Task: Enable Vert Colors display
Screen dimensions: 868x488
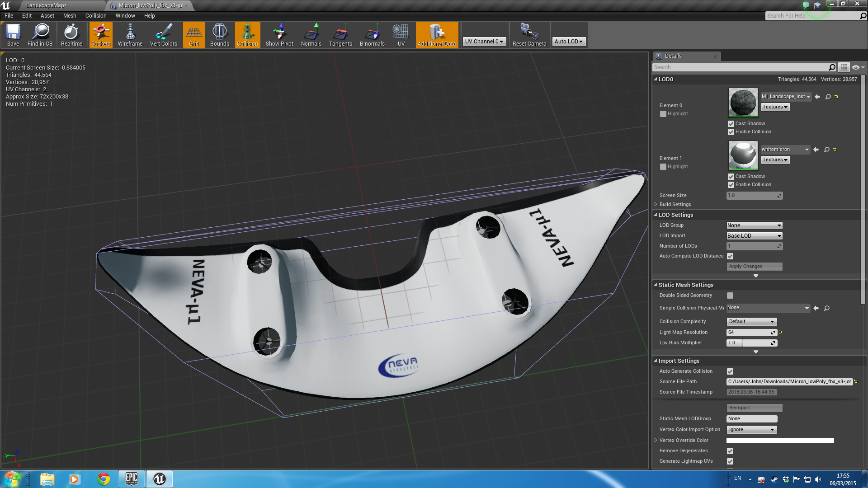Action: (163, 35)
